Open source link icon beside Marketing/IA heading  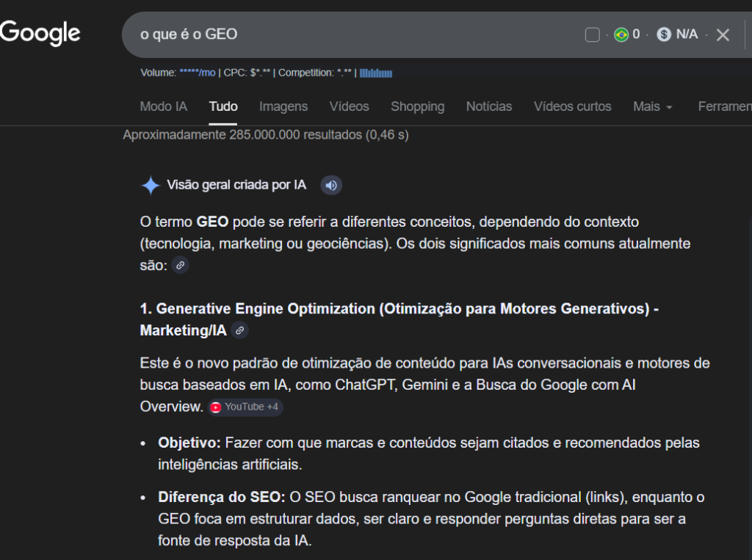(239, 331)
